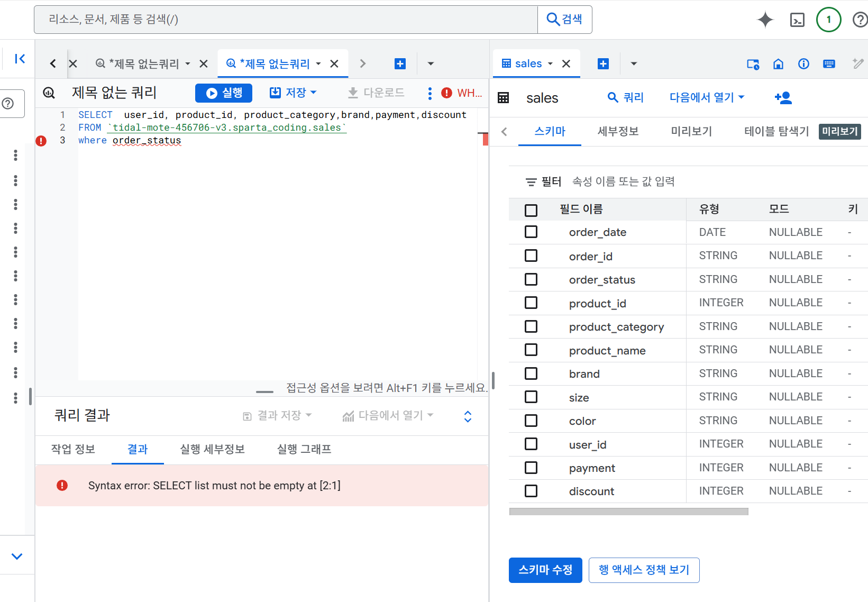Open the help question mark icon
Screen dimensions: 868x602
tap(860, 20)
